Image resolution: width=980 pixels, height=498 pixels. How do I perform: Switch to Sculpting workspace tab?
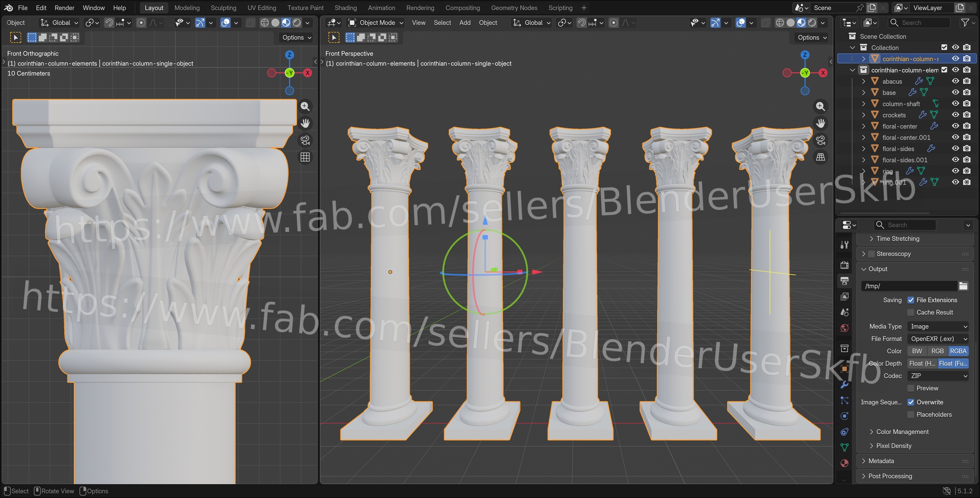(x=223, y=8)
